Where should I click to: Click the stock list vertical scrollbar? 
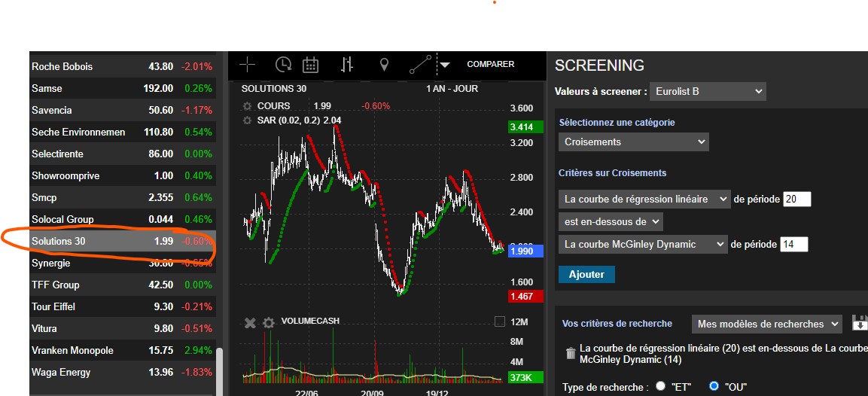click(x=220, y=371)
